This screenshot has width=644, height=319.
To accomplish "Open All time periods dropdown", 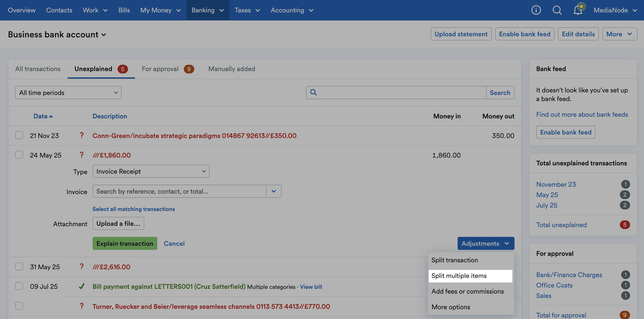I will (68, 93).
